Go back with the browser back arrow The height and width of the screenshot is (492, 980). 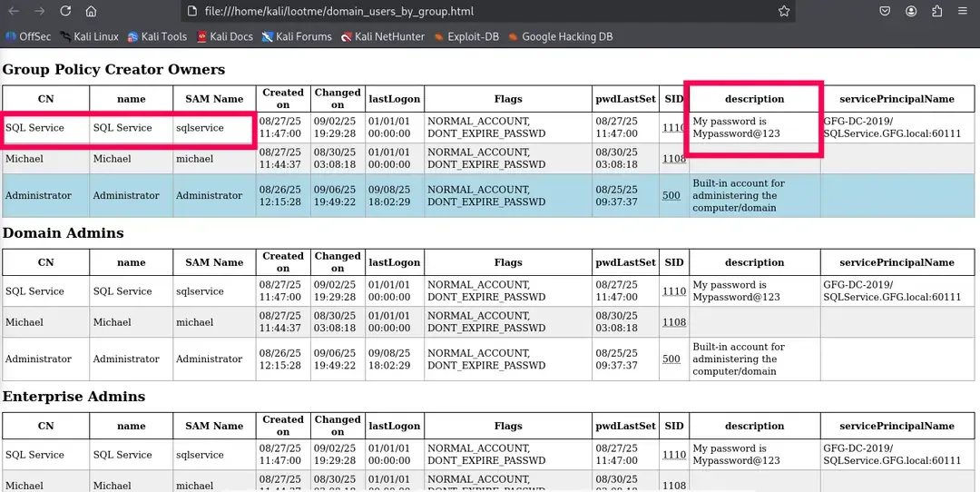pos(13,11)
